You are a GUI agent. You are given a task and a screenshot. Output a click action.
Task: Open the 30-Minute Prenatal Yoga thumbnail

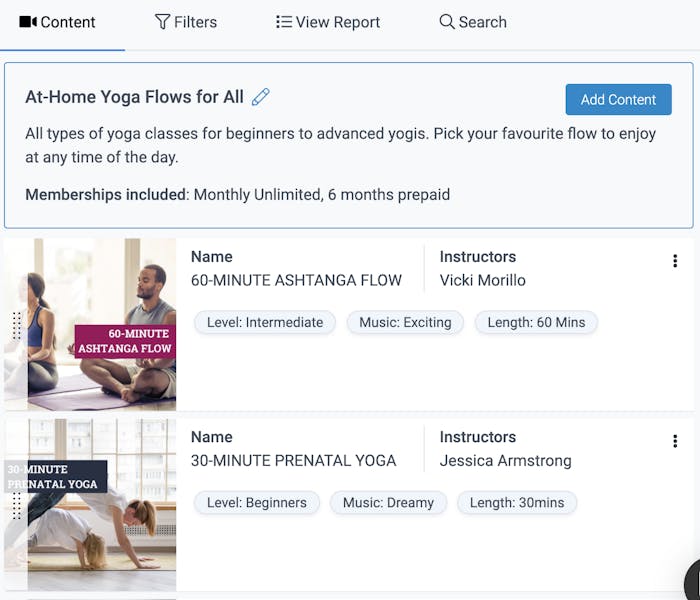(90, 505)
